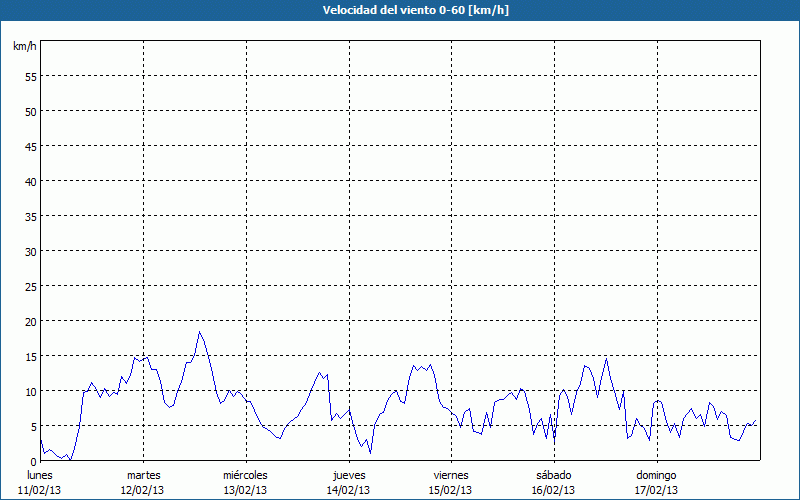
Task: Click the 30 value on the y-axis
Action: (x=30, y=251)
